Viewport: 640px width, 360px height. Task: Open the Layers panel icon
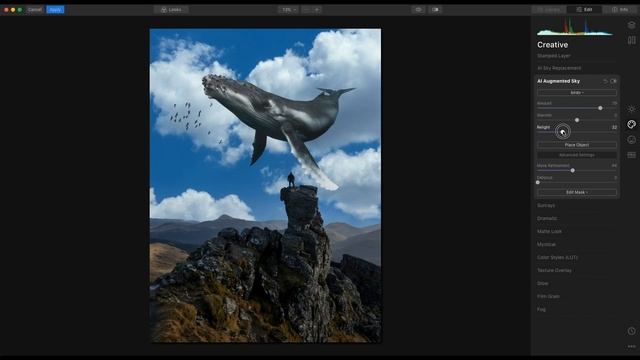tap(631, 25)
